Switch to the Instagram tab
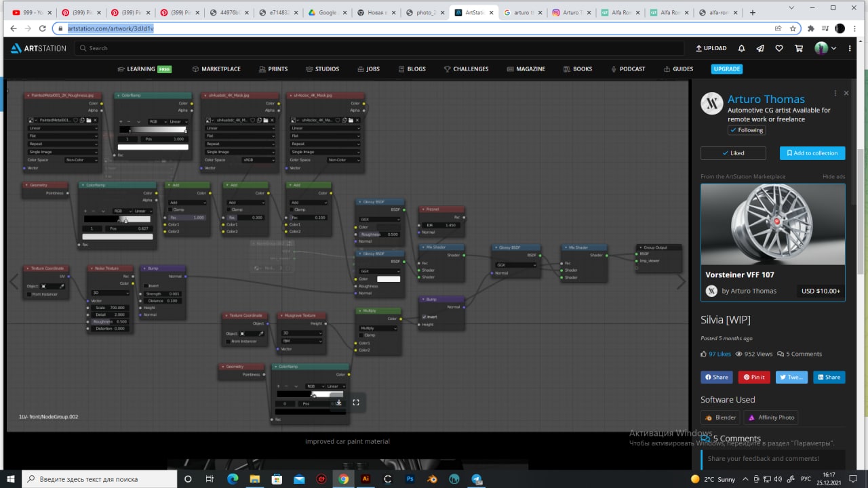The height and width of the screenshot is (488, 868). [571, 12]
